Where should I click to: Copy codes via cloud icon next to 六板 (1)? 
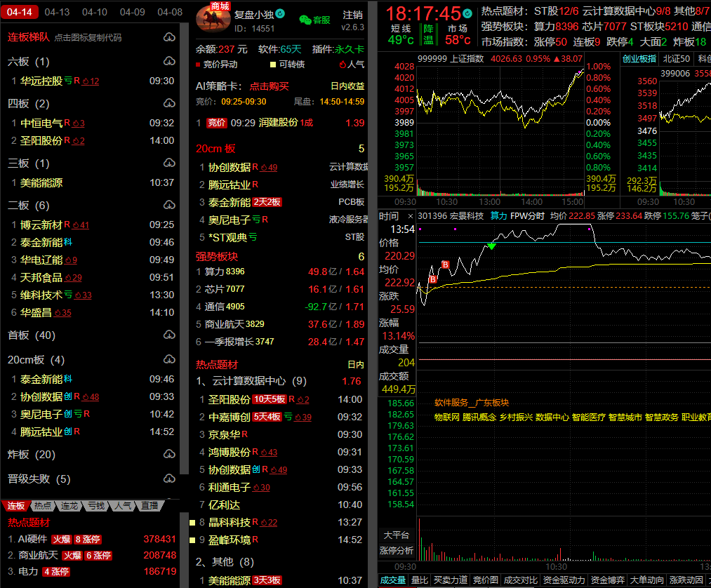point(169,62)
